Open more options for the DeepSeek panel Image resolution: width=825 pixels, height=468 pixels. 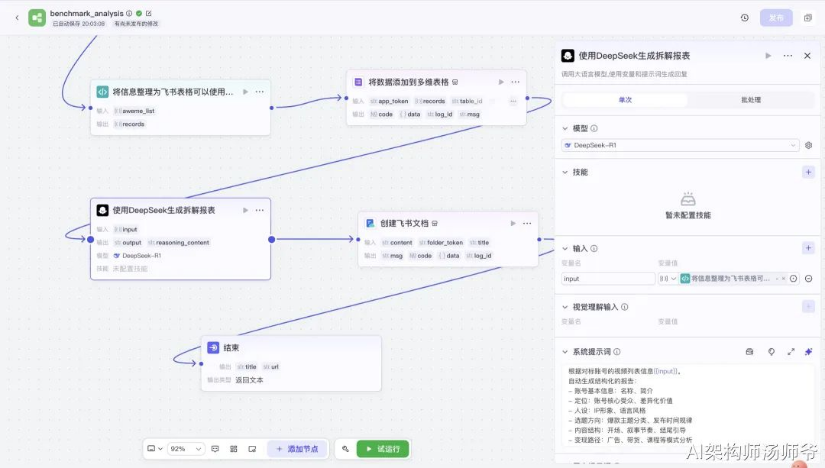click(x=788, y=56)
